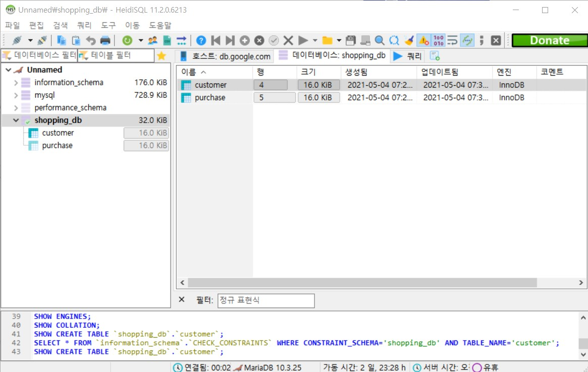588x372 pixels.
Task: Open the refresh dropdown arrow
Action: click(141, 40)
